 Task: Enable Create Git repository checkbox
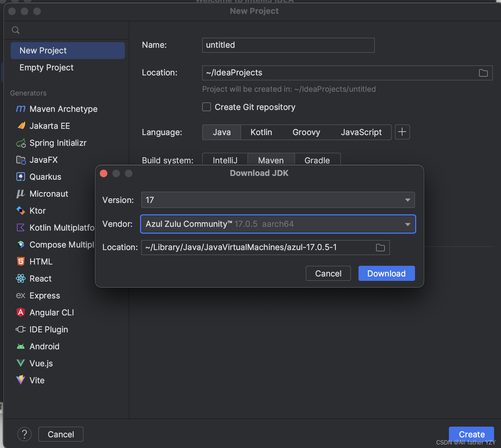coord(207,107)
